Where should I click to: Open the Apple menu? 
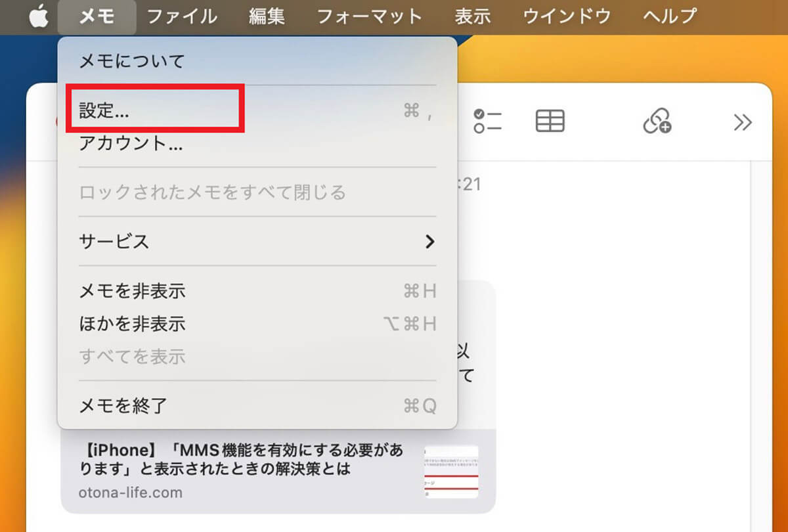(x=39, y=16)
